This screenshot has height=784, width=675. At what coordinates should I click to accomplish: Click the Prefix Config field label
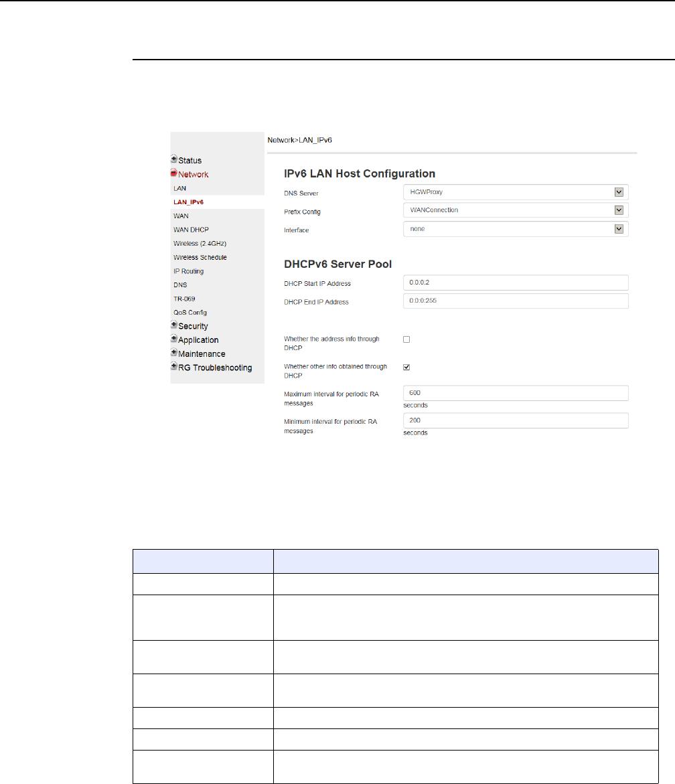tap(302, 212)
